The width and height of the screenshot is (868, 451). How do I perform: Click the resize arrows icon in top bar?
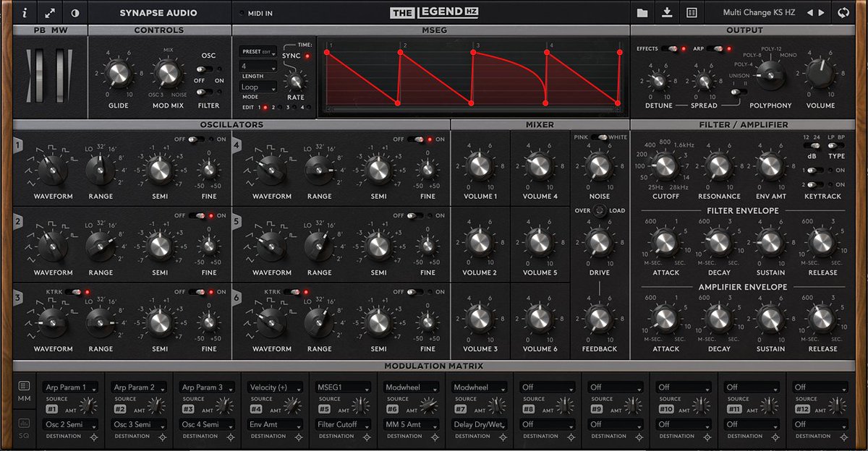click(50, 12)
